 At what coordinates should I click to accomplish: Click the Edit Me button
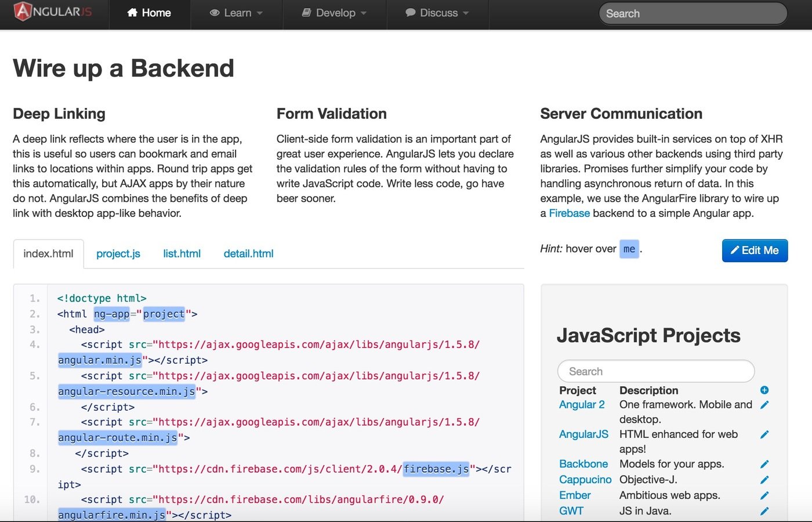[755, 251]
